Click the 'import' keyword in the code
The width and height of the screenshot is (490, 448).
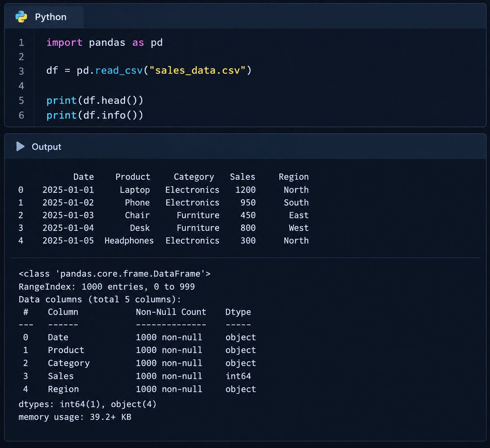tap(65, 42)
